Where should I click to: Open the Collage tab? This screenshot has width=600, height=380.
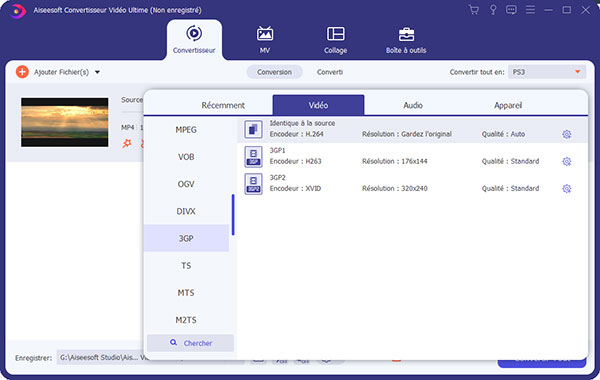(x=335, y=40)
